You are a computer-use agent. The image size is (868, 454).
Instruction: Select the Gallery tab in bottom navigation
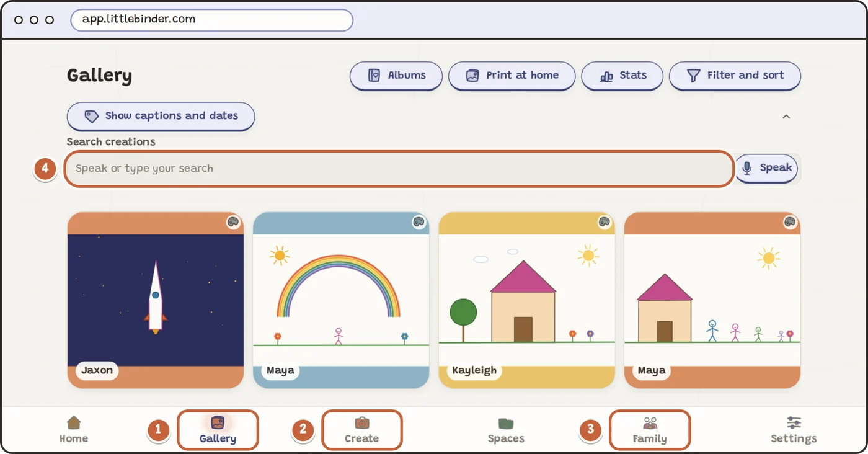(x=218, y=430)
